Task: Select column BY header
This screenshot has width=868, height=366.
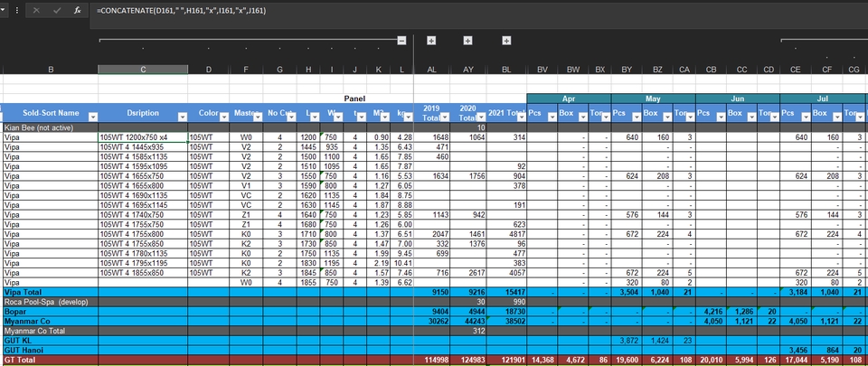Action: [x=627, y=69]
